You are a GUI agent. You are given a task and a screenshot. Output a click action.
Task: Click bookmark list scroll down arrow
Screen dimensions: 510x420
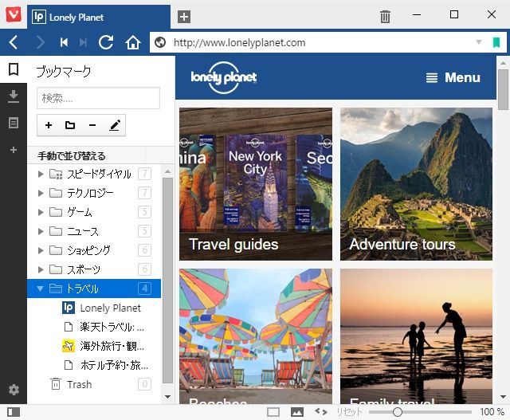[x=167, y=397]
